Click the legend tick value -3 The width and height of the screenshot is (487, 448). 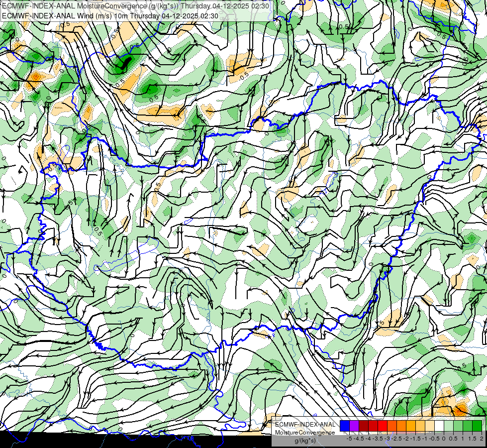pyautogui.click(x=387, y=439)
